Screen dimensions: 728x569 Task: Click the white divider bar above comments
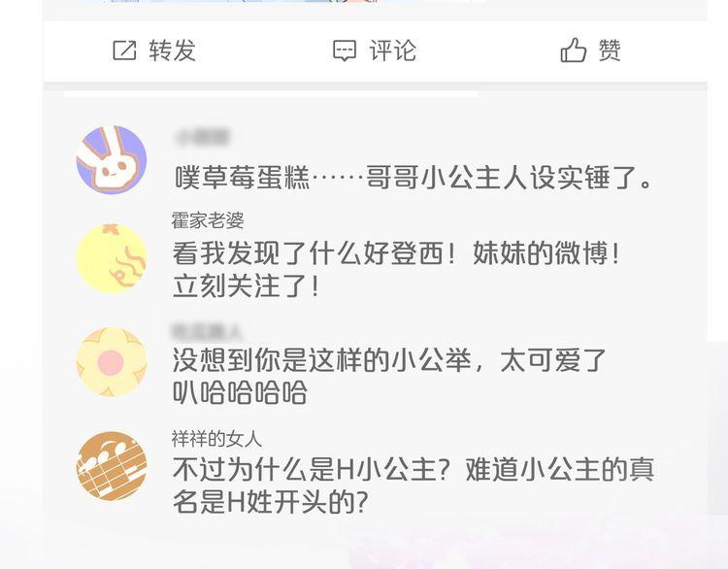pos(270,94)
